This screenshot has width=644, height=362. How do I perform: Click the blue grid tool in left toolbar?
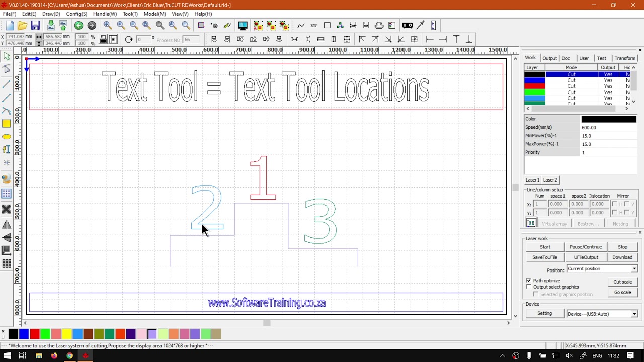coord(7,194)
